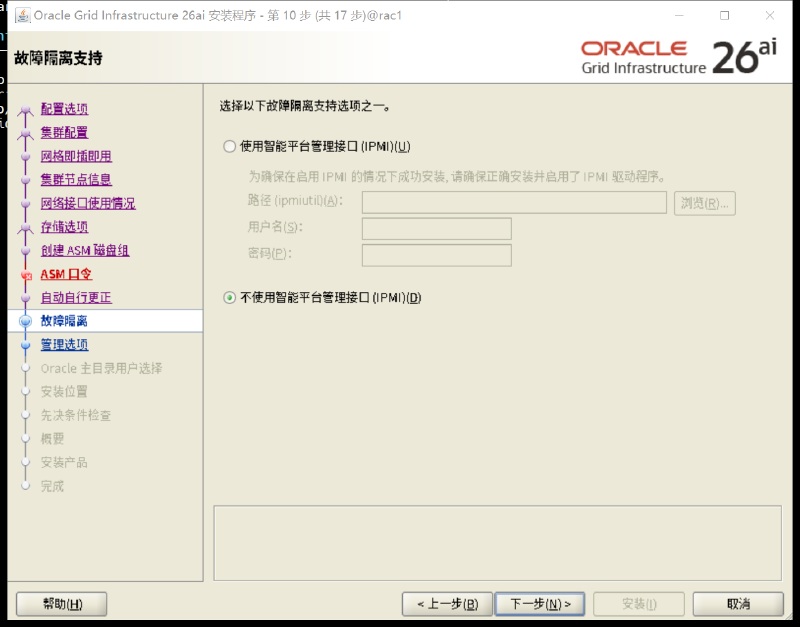Click the 帮助(H) help button

point(62,604)
